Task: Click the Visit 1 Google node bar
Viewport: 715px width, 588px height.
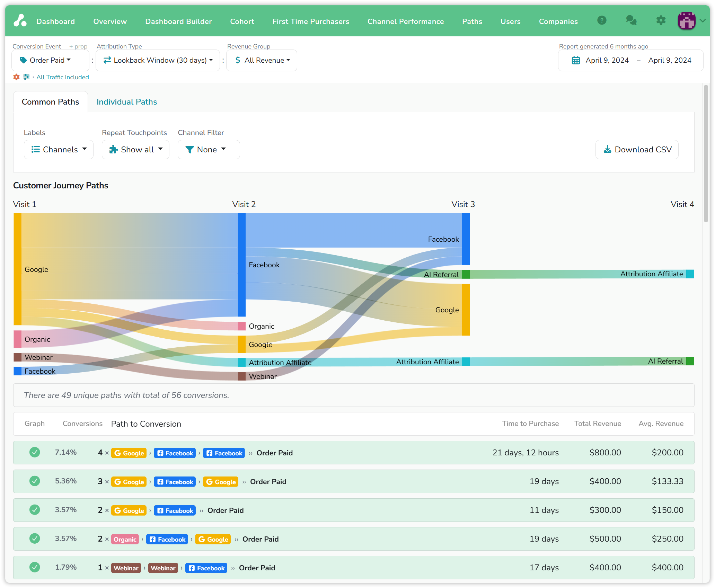Action: coord(17,269)
